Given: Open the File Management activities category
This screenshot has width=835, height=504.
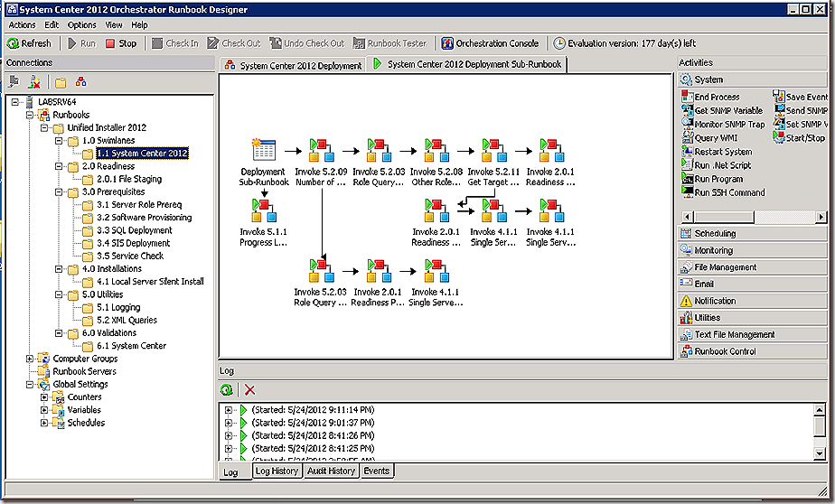Looking at the screenshot, I should pos(752,267).
